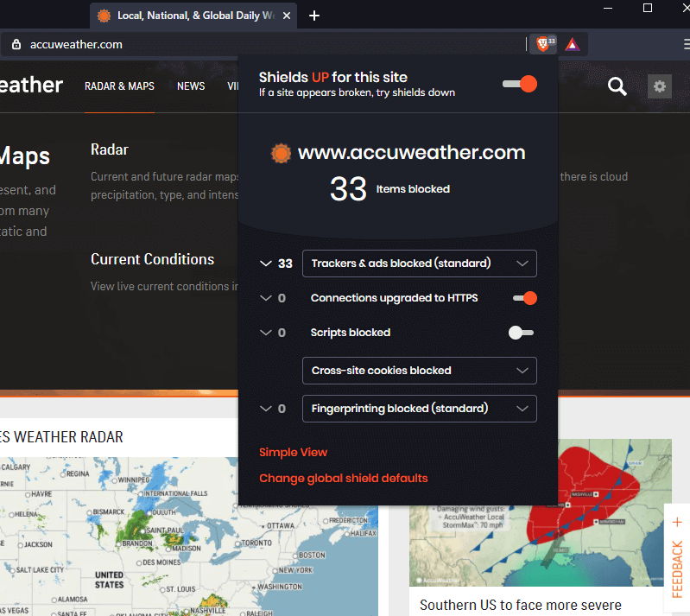Image resolution: width=690 pixels, height=616 pixels.
Task: Close the AccuWeather browser tab
Action: tap(287, 16)
